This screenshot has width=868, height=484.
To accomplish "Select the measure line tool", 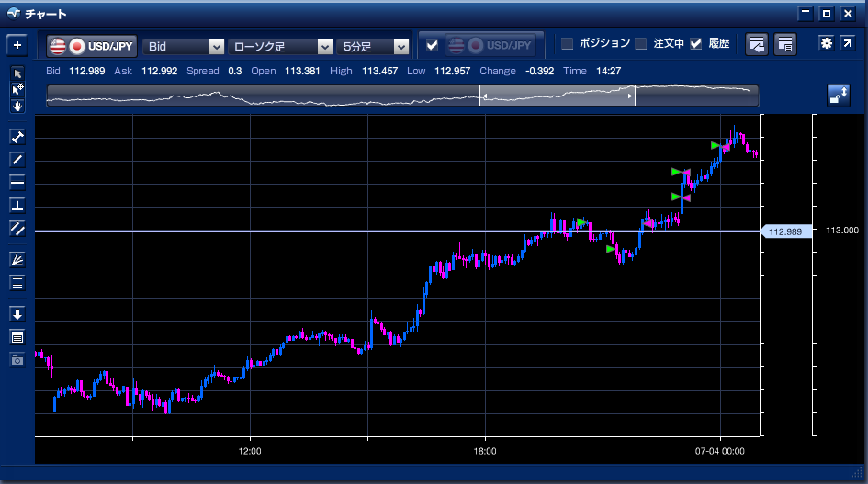I will click(x=17, y=137).
